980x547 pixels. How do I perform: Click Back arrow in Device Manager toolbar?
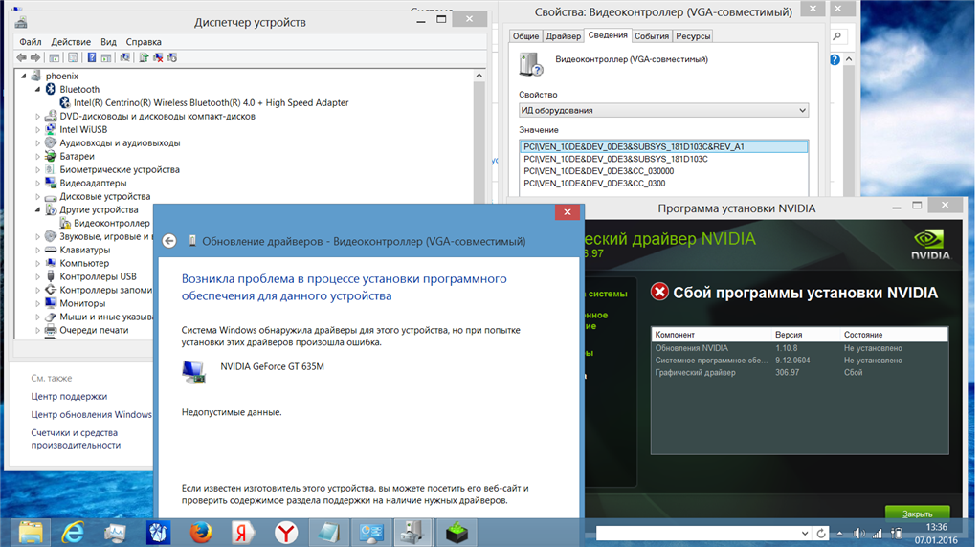tap(22, 57)
